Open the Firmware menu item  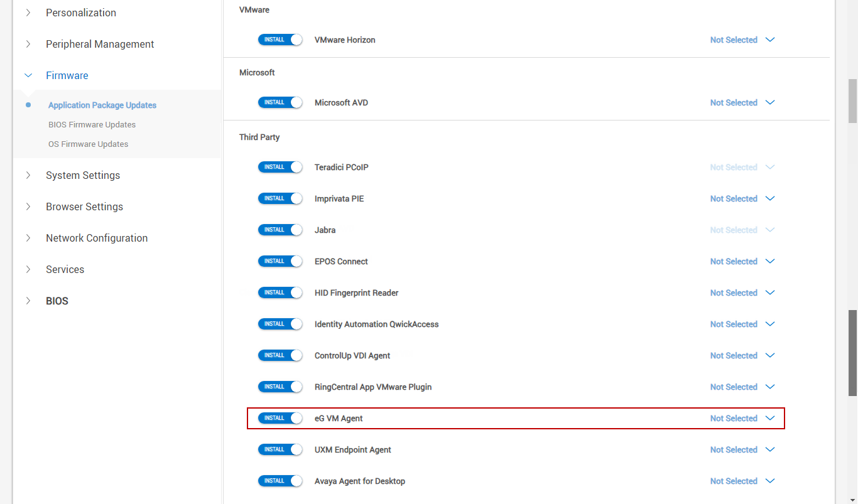[67, 75]
